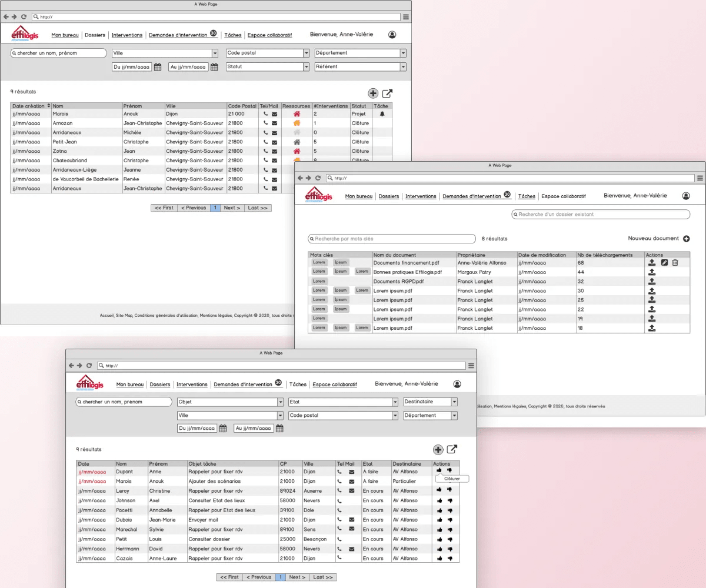Open user profile icon in Tâches window
Viewport: 706px width, 588px height.
pos(457,384)
